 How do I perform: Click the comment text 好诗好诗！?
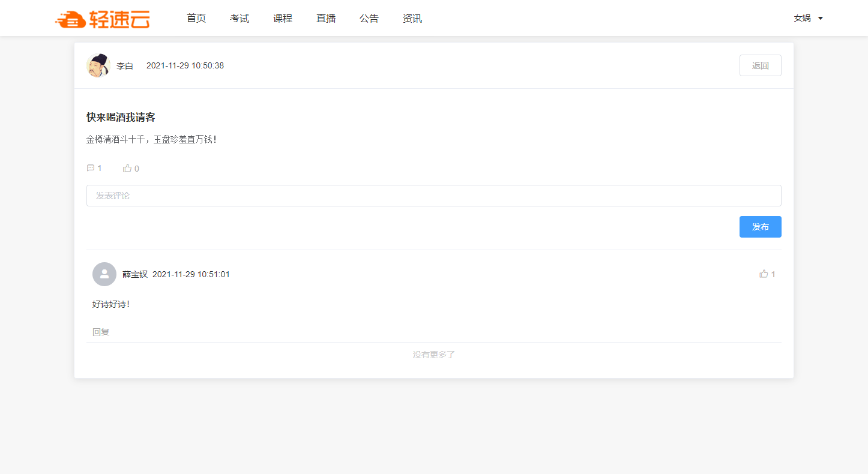pos(111,305)
